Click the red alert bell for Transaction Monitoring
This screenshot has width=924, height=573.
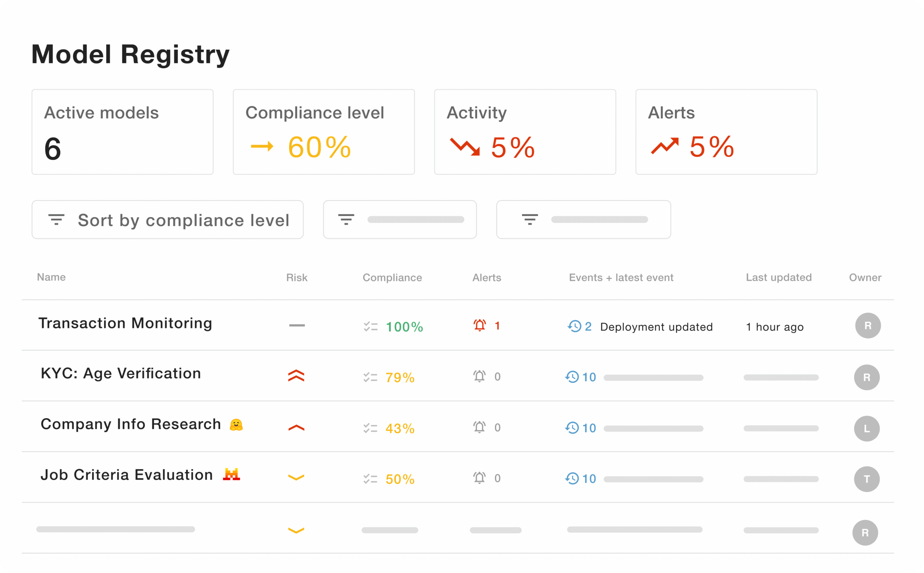point(479,326)
